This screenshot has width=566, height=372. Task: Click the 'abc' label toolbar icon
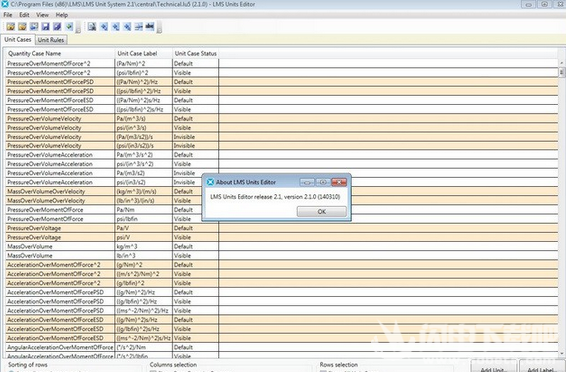150,26
